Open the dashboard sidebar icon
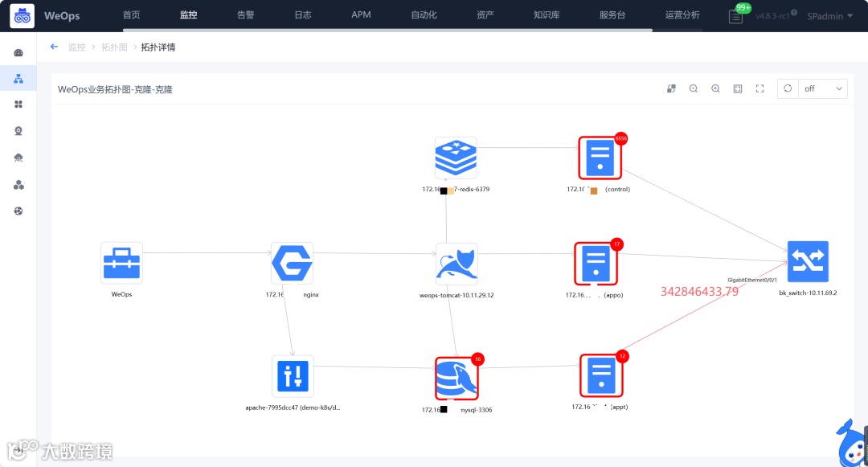Image resolution: width=868 pixels, height=467 pixels. coord(18,52)
